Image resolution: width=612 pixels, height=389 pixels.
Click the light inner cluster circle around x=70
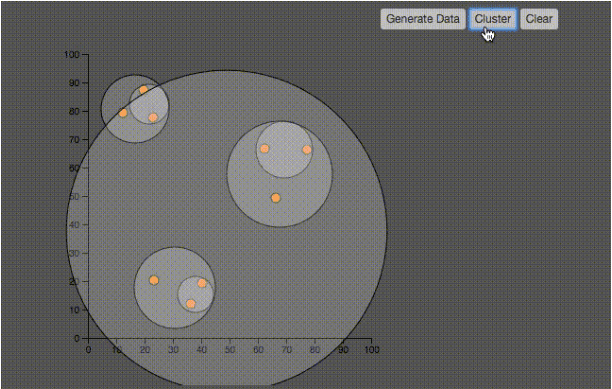[x=284, y=149]
